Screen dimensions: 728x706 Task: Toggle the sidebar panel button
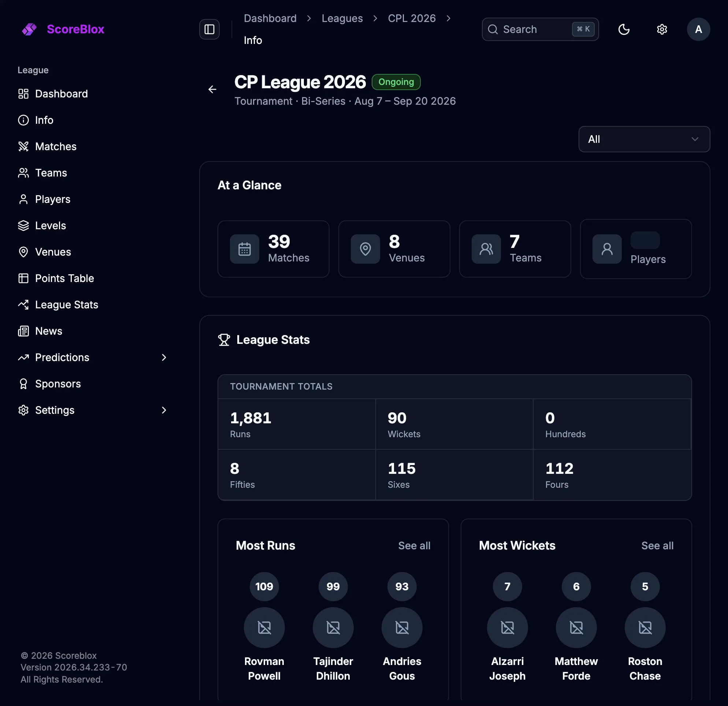[x=209, y=29]
